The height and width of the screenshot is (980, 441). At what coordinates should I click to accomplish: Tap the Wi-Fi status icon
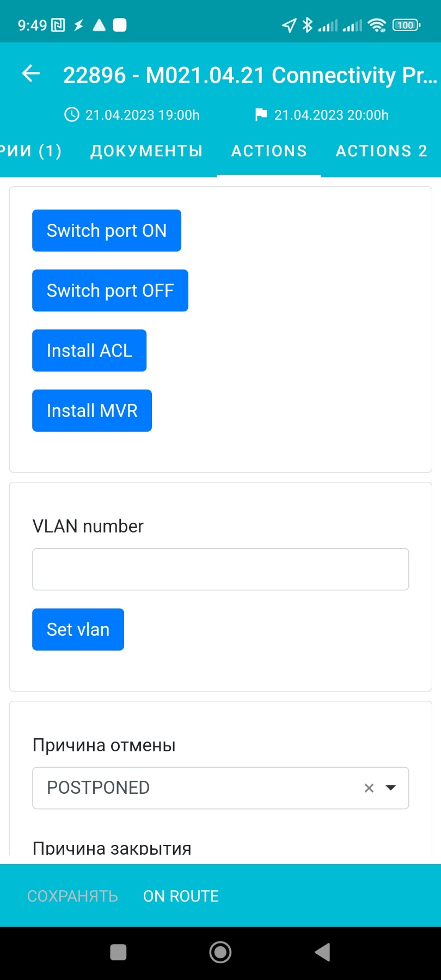377,25
